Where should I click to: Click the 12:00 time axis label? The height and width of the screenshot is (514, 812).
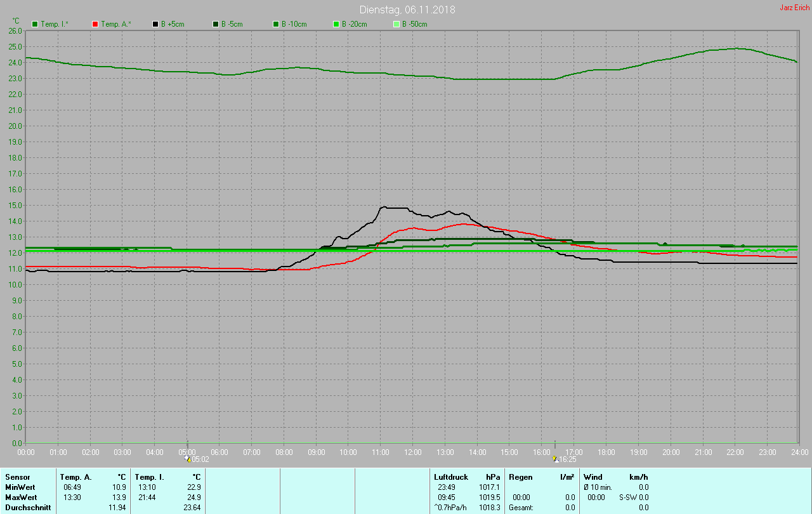(x=413, y=452)
